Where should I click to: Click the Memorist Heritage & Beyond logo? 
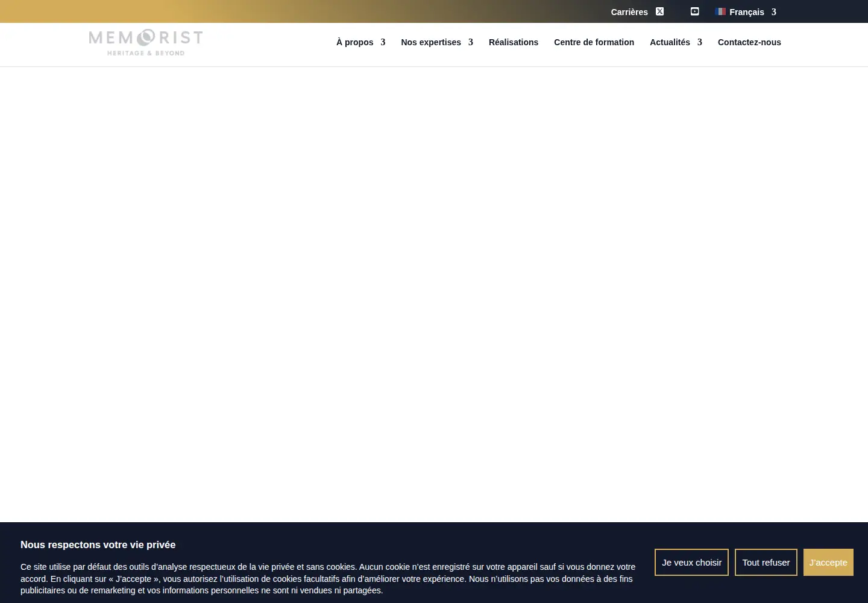coord(145,42)
